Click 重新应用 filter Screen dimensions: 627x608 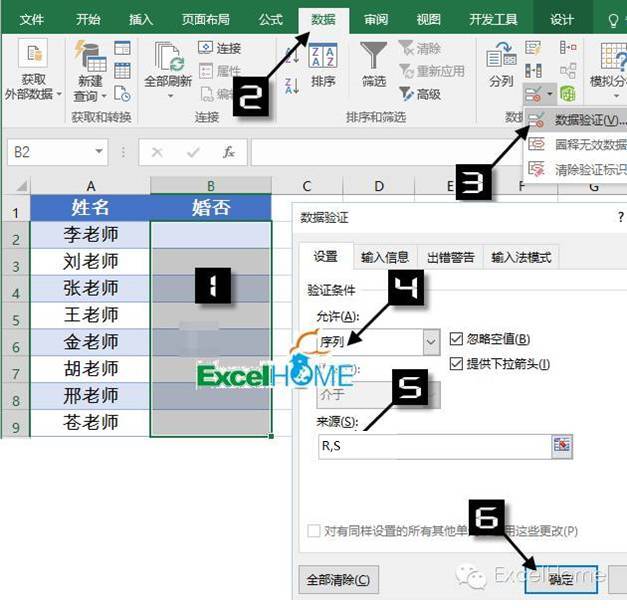point(432,71)
